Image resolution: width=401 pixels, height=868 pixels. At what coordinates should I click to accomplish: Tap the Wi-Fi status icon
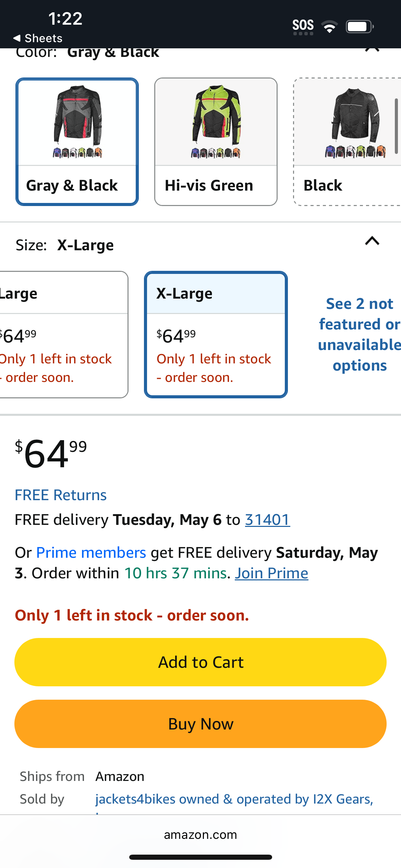tap(329, 26)
